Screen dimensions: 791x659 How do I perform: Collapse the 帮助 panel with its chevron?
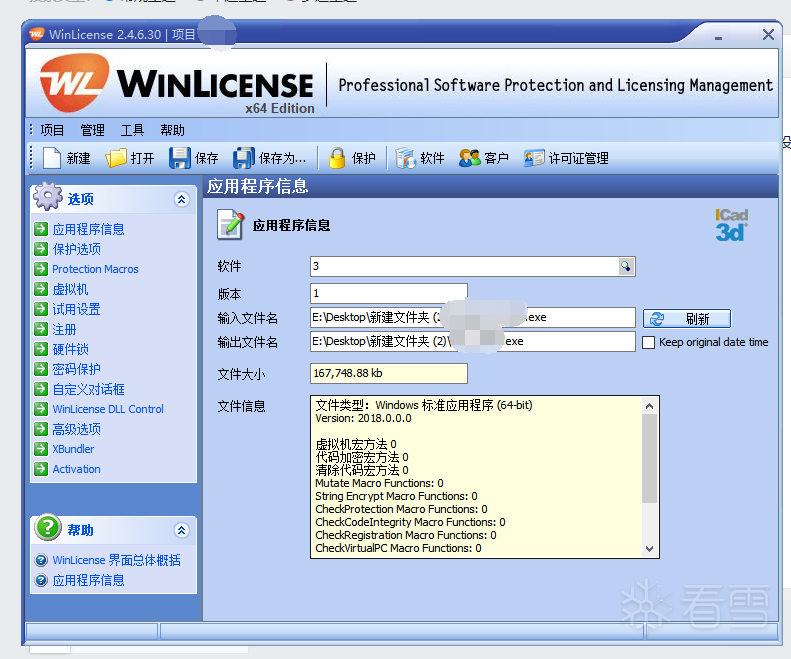(182, 530)
